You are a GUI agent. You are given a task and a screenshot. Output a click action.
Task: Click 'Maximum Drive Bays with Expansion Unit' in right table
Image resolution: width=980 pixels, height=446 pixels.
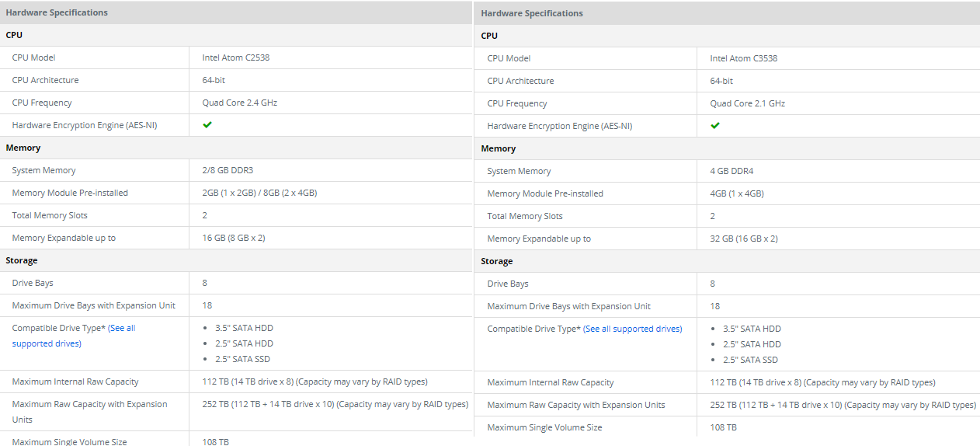coord(569,306)
